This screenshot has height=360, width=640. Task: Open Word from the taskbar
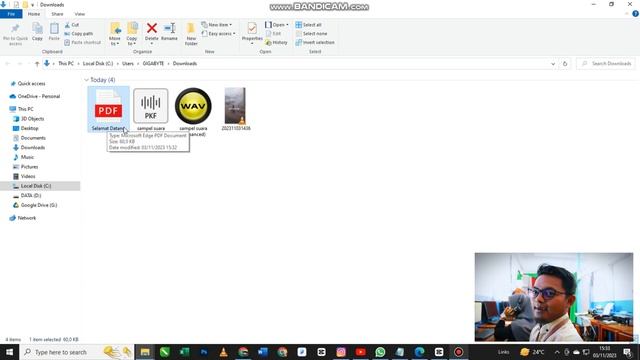pos(262,352)
